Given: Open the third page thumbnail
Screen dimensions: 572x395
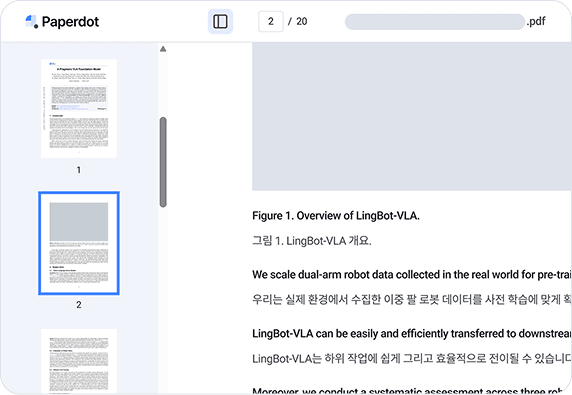Looking at the screenshot, I should (79, 361).
